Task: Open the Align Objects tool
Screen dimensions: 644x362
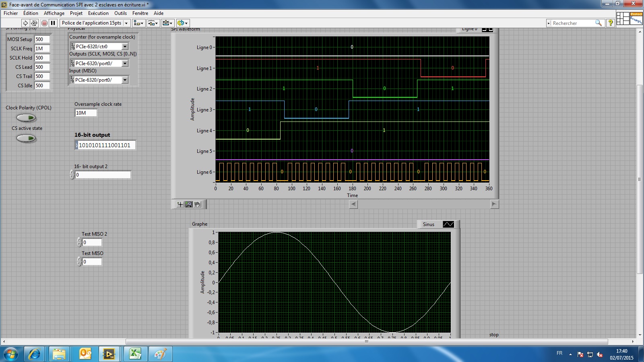Action: (x=138, y=23)
